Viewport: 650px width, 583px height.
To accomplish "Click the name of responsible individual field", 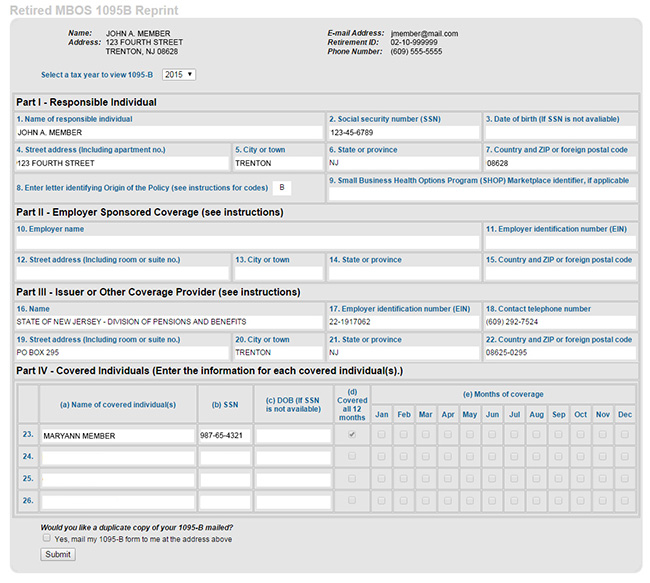I will pyautogui.click(x=169, y=133).
